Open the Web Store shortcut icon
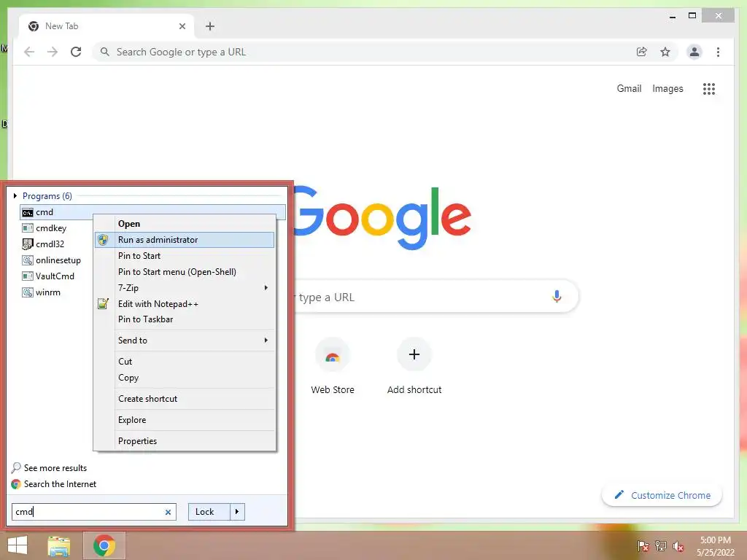747x560 pixels. click(x=333, y=356)
